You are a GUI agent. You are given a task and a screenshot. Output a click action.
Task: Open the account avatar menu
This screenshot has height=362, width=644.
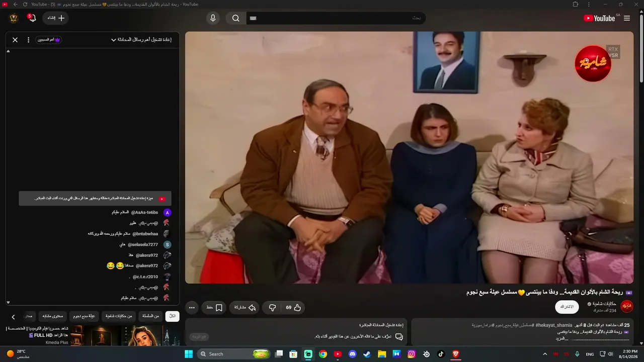click(14, 18)
